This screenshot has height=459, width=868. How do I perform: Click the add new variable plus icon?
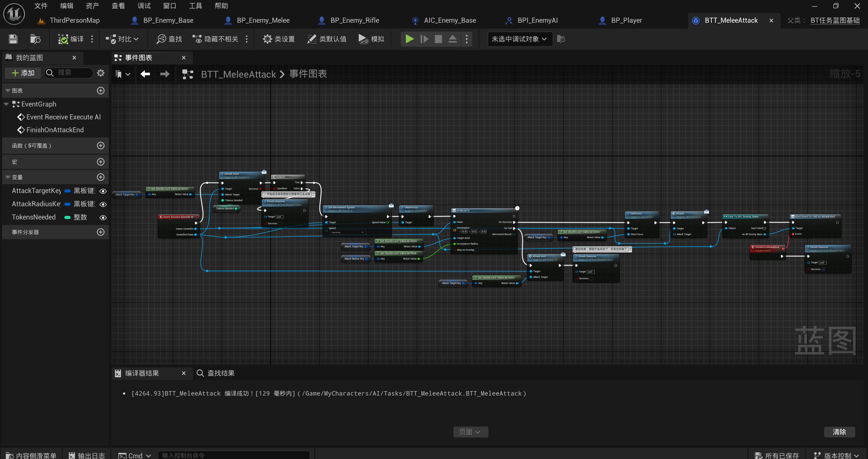point(101,177)
